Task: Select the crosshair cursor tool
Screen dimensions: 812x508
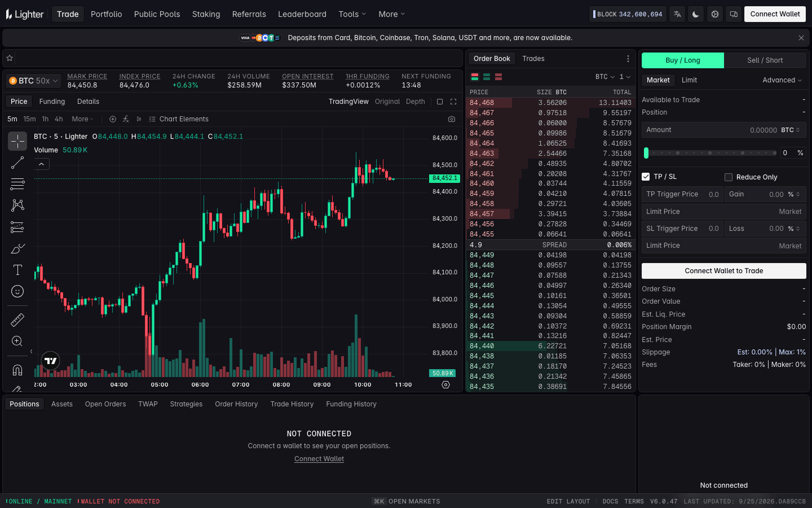Action: (17, 141)
